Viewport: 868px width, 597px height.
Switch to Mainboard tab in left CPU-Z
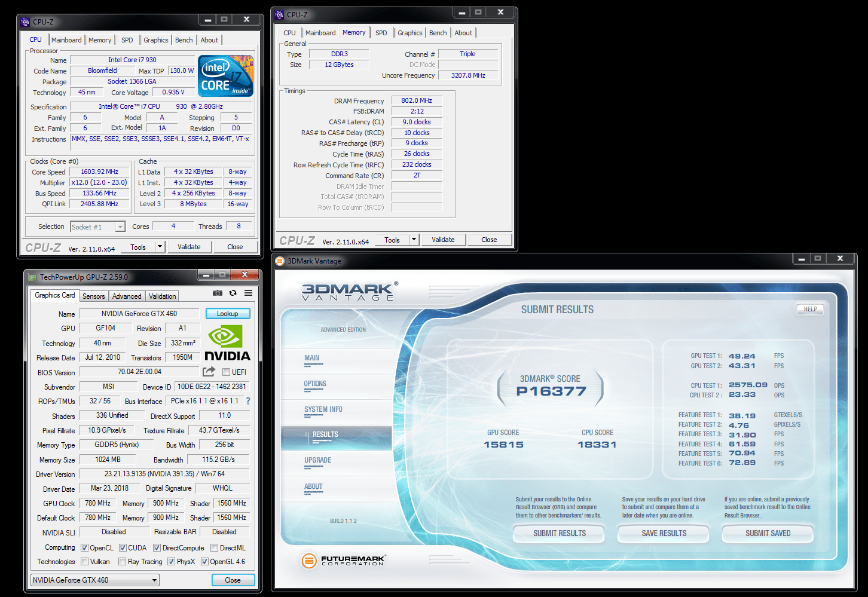click(x=66, y=40)
